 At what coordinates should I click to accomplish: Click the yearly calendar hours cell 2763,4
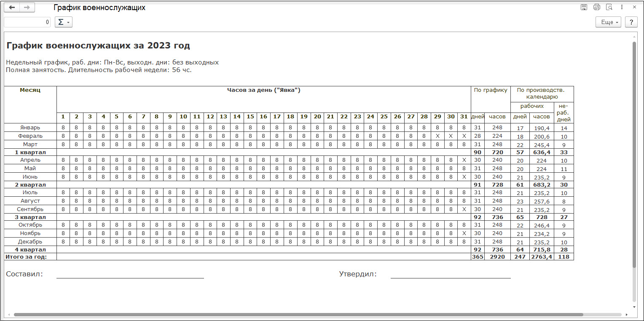point(542,257)
